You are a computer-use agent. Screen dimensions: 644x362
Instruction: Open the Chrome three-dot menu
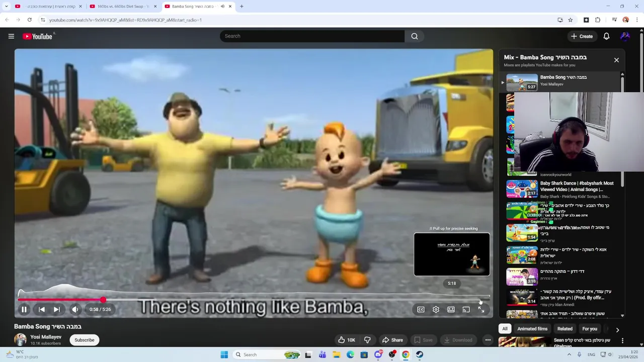pyautogui.click(x=637, y=20)
